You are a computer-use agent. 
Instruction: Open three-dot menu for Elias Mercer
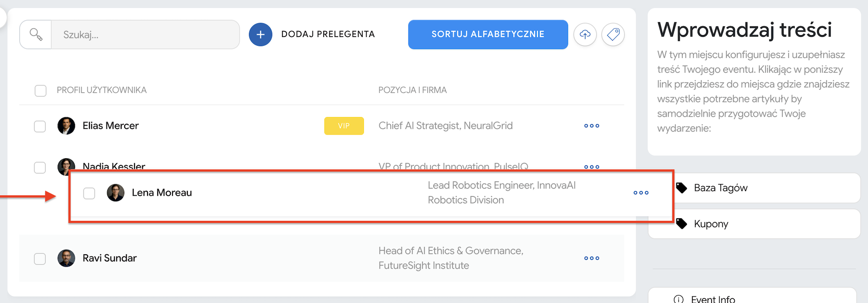click(591, 126)
